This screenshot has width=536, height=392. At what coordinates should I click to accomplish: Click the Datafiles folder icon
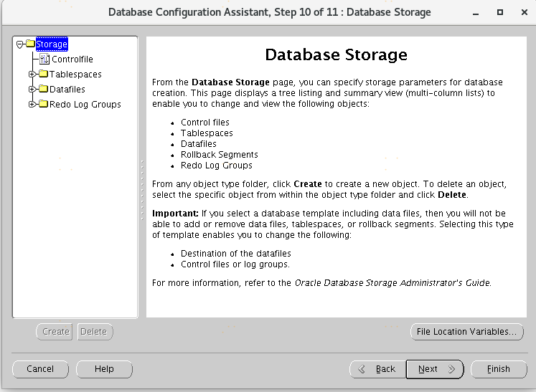pyautogui.click(x=43, y=90)
